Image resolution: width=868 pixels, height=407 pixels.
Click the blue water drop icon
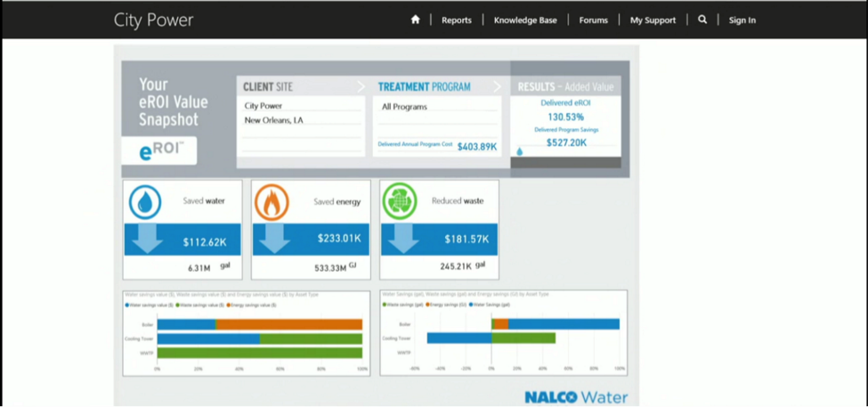145,202
